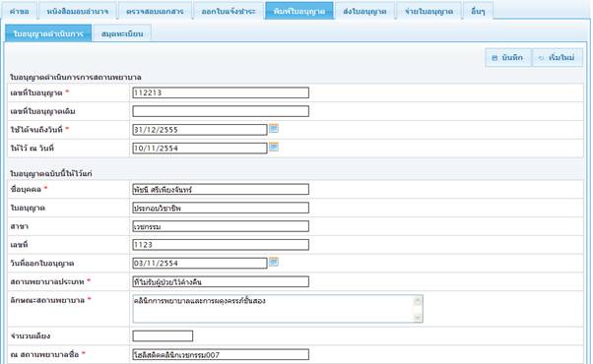Switch to the สมุดทะเบียน sub-tab
593x364 pixels.
(122, 33)
